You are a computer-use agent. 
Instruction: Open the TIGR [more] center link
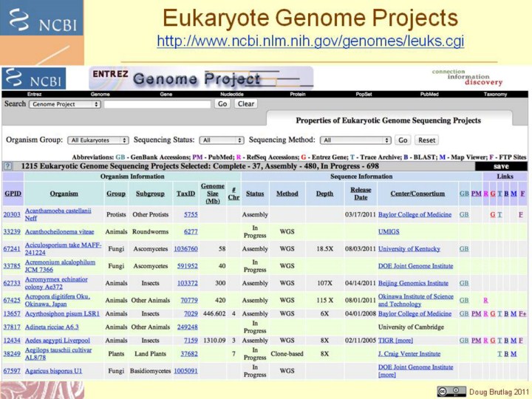pyautogui.click(x=395, y=341)
